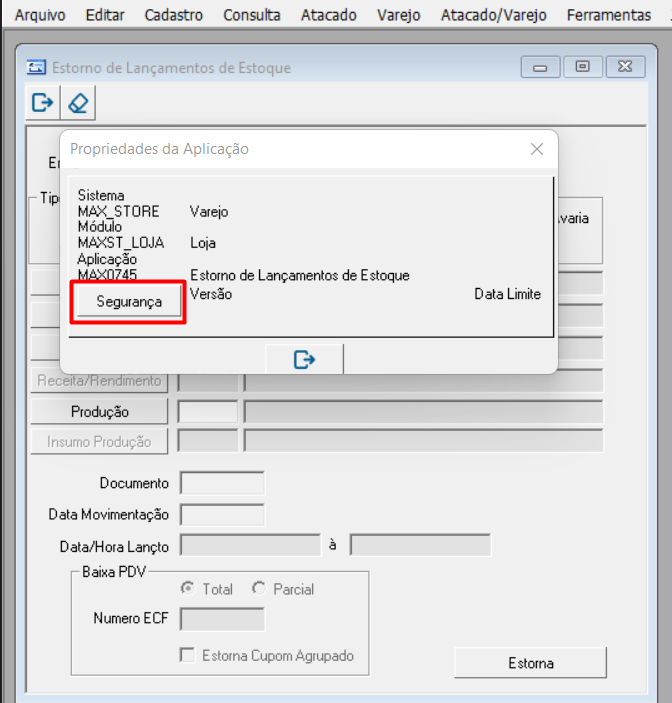The height and width of the screenshot is (703, 672).
Task: Select the Parcial radio option
Action: [x=259, y=588]
